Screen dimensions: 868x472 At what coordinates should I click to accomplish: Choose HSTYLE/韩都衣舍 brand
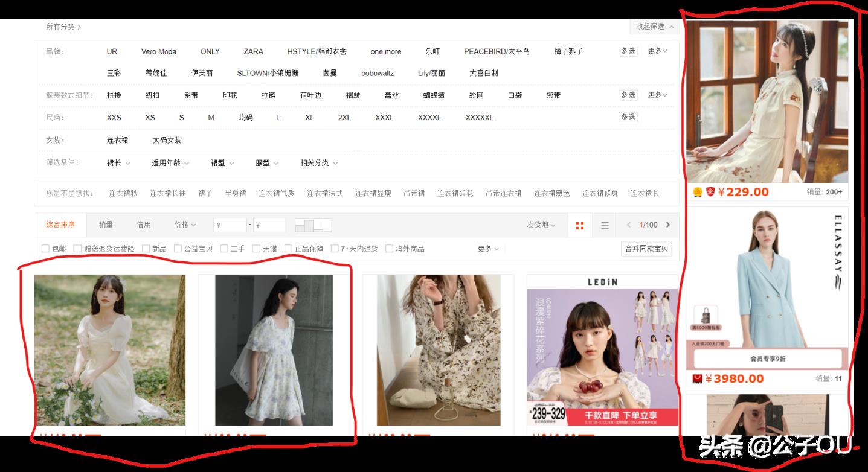tap(317, 51)
